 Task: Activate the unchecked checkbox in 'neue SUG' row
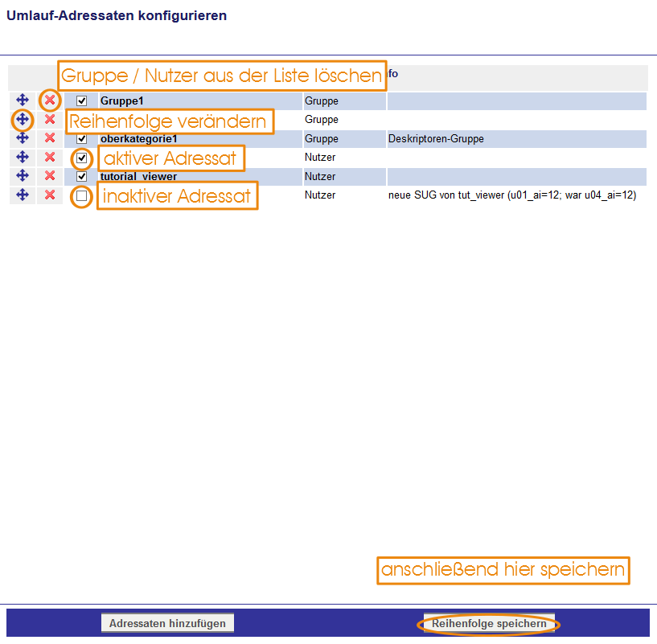tap(82, 195)
